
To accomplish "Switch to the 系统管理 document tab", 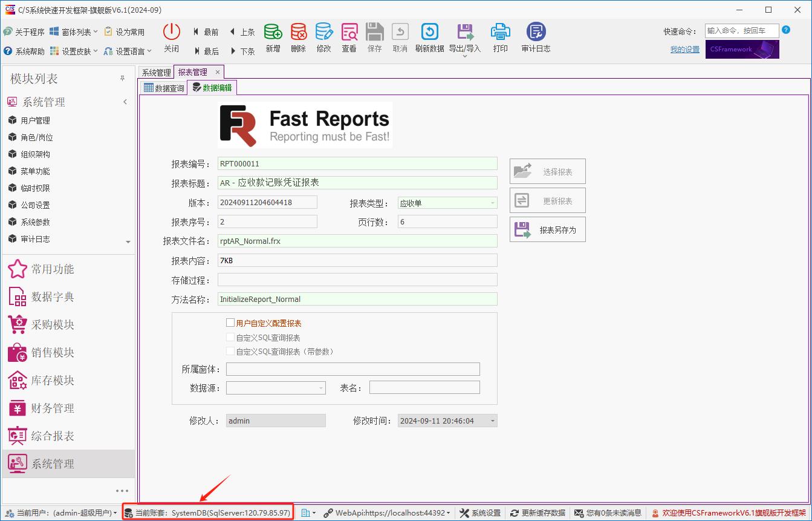I will [x=156, y=73].
